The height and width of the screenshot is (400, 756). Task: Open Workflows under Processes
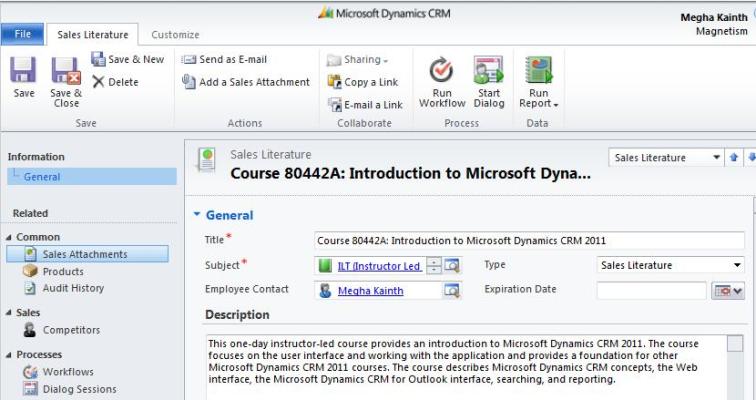(58, 372)
